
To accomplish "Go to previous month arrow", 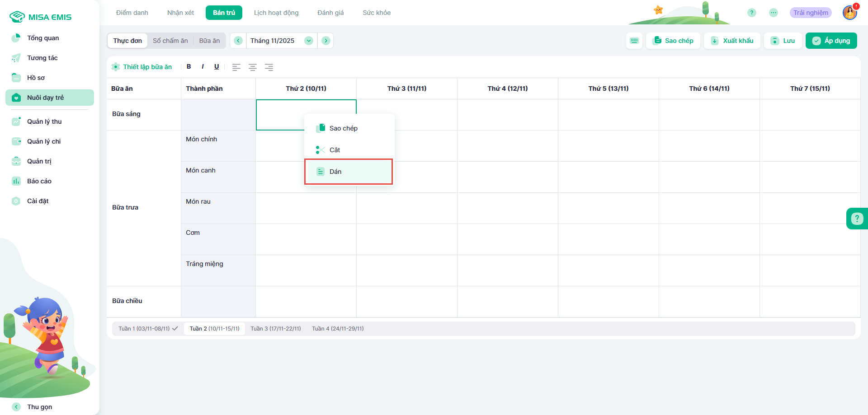I will [x=238, y=41].
